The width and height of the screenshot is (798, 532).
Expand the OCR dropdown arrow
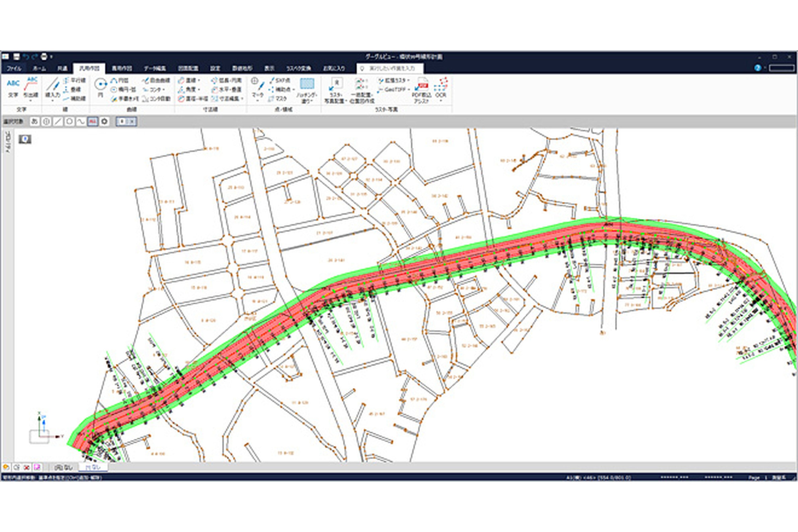click(440, 101)
